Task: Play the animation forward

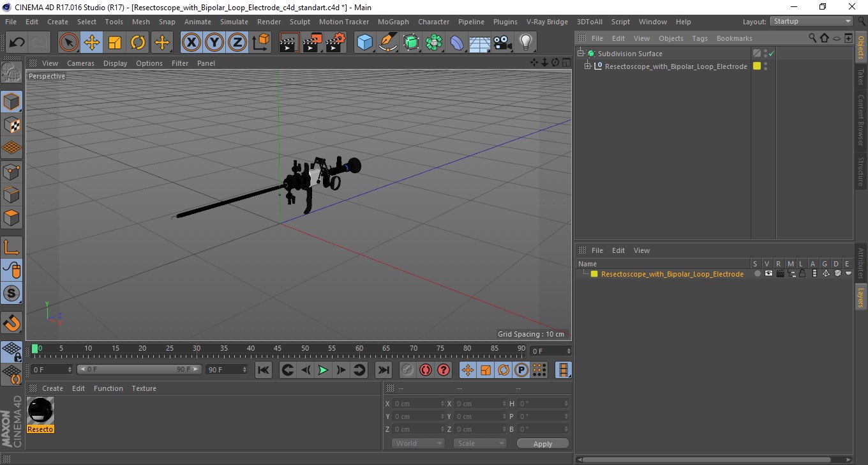Action: click(323, 370)
